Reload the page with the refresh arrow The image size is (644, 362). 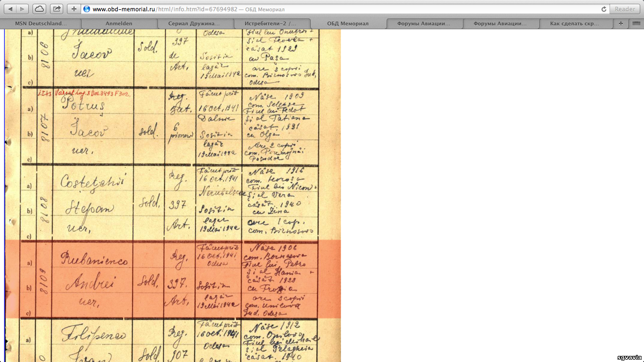coord(603,9)
